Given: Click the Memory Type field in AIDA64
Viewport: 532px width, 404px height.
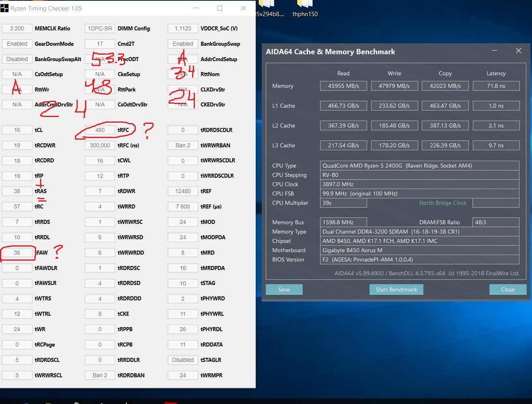Looking at the screenshot, I should click(420, 232).
